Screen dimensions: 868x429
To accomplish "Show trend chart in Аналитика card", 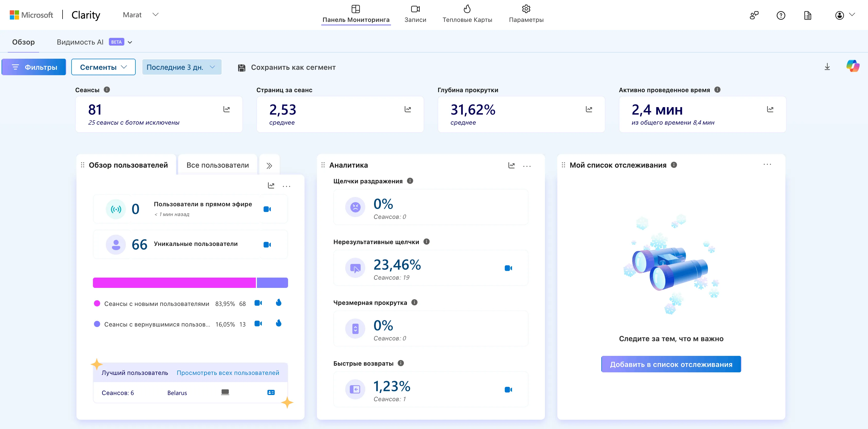I will 511,166.
